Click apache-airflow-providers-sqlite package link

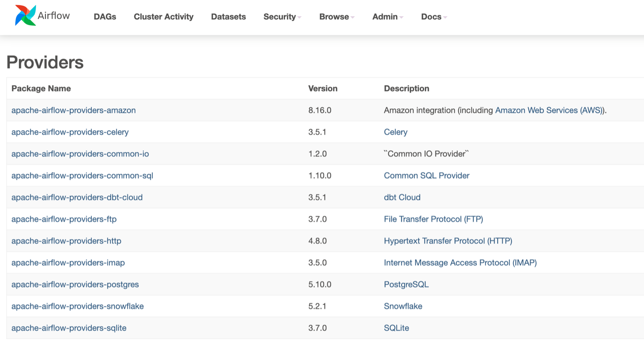pos(68,328)
